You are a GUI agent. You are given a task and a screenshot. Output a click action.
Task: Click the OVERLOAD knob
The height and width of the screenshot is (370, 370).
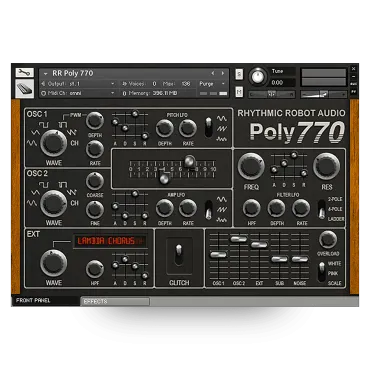(328, 239)
